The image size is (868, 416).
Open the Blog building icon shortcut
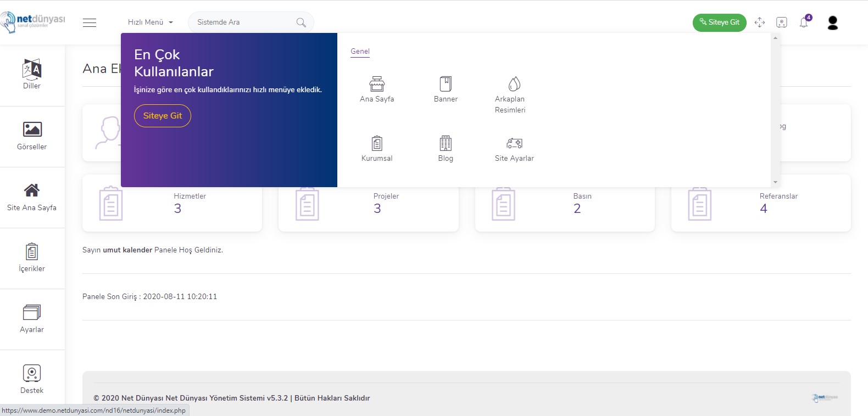446,143
